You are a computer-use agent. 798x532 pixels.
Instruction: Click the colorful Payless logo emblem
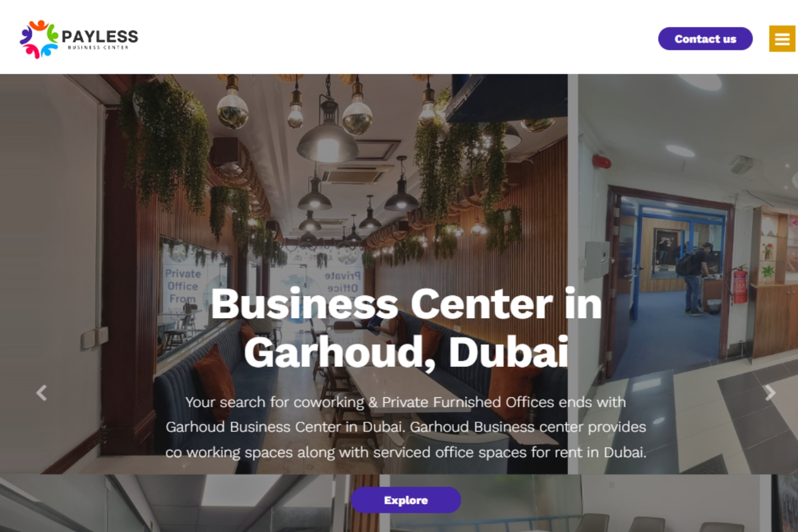(x=39, y=39)
